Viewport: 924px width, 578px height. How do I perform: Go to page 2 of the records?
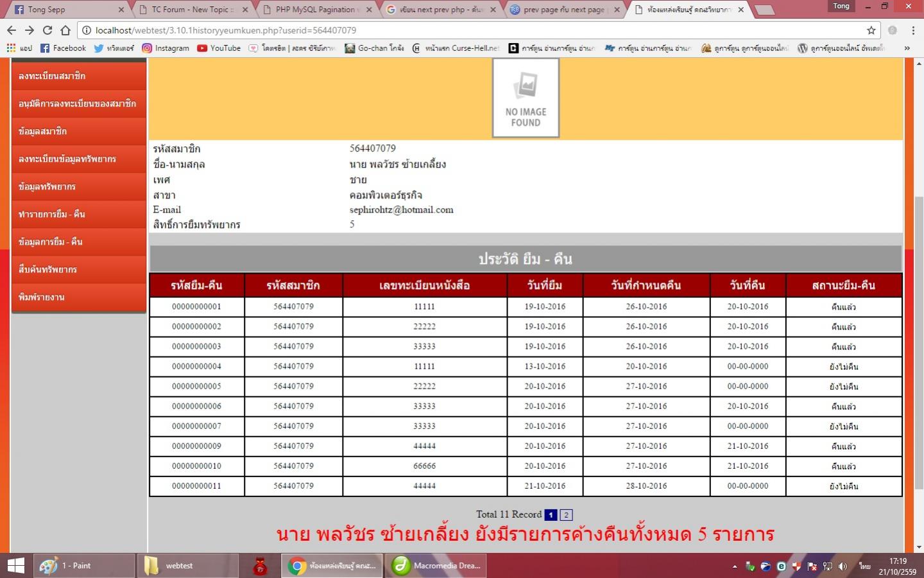(566, 515)
